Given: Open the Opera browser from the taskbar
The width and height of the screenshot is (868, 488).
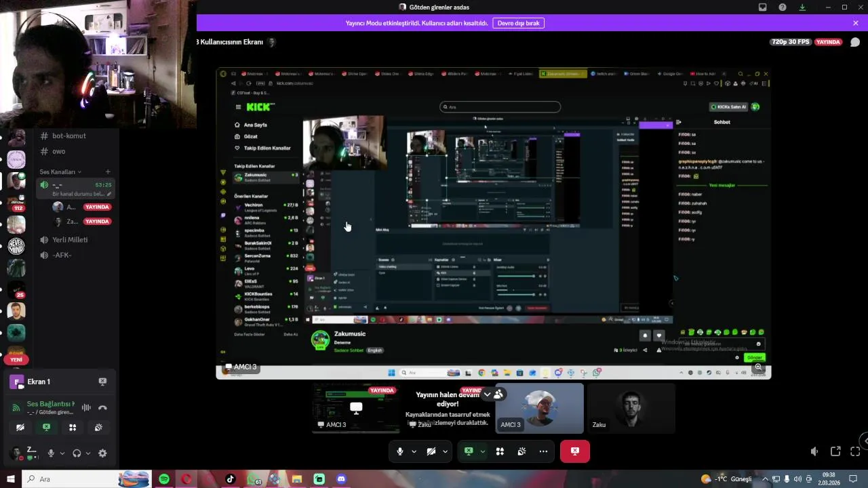Looking at the screenshot, I should [x=186, y=479].
